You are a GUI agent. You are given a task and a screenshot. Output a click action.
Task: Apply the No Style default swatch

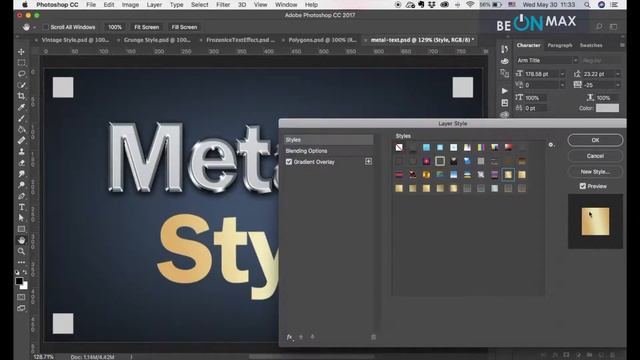click(399, 147)
